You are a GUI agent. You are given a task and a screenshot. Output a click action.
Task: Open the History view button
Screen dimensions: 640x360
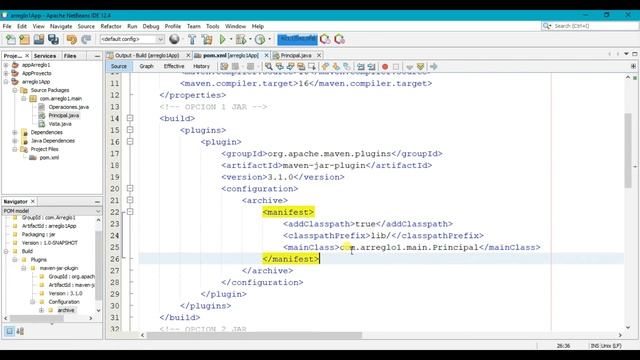[x=201, y=66]
